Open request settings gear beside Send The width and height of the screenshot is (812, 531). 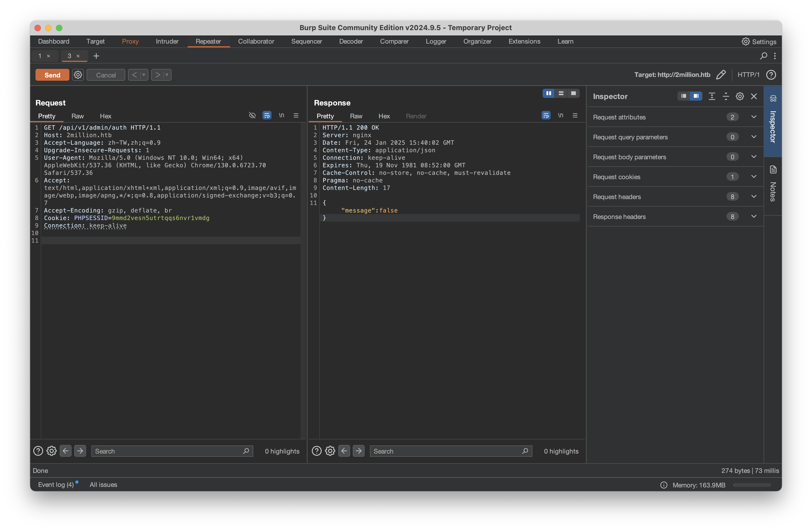[x=78, y=75]
